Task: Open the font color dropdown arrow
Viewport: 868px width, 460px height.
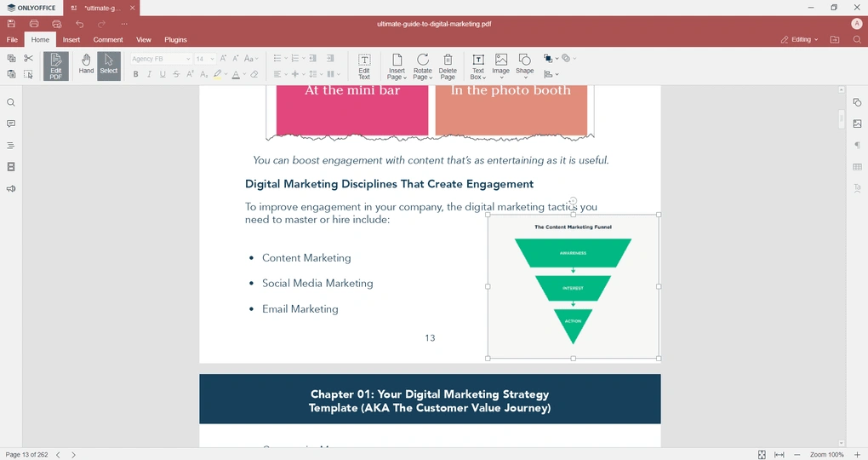Action: pos(244,74)
